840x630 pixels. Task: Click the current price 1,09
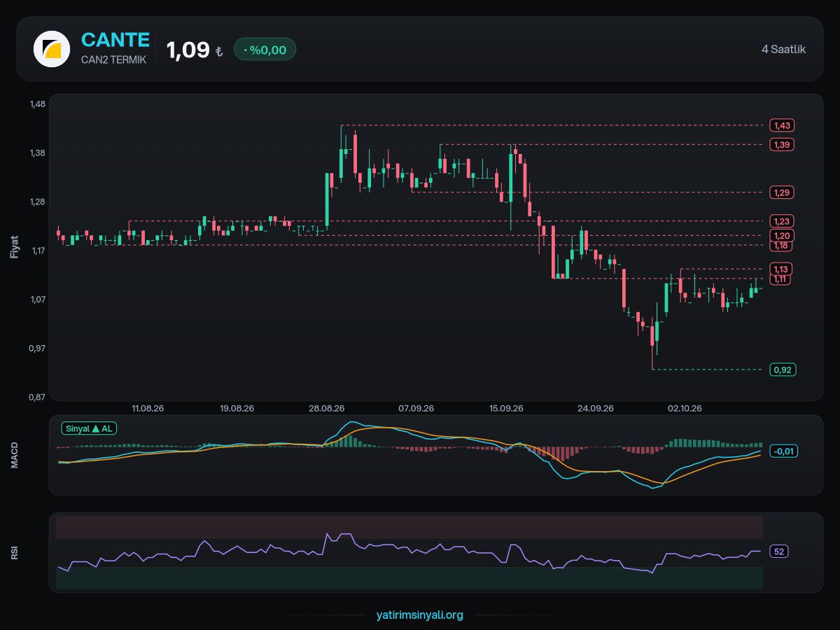[188, 50]
